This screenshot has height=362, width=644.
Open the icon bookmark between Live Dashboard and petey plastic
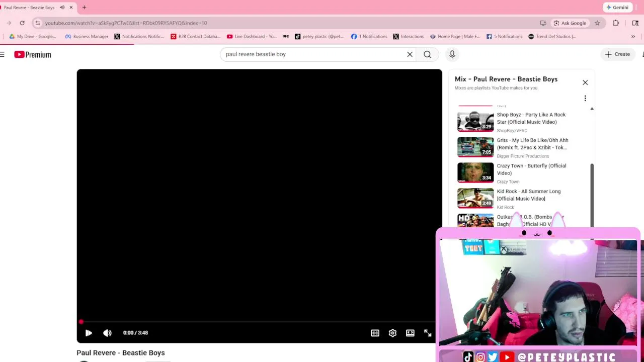coord(286,36)
